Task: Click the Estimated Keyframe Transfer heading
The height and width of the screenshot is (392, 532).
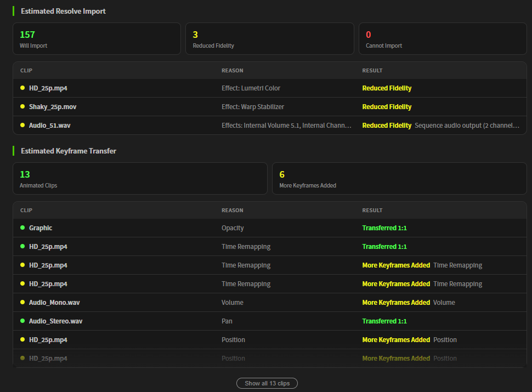Action: point(69,151)
